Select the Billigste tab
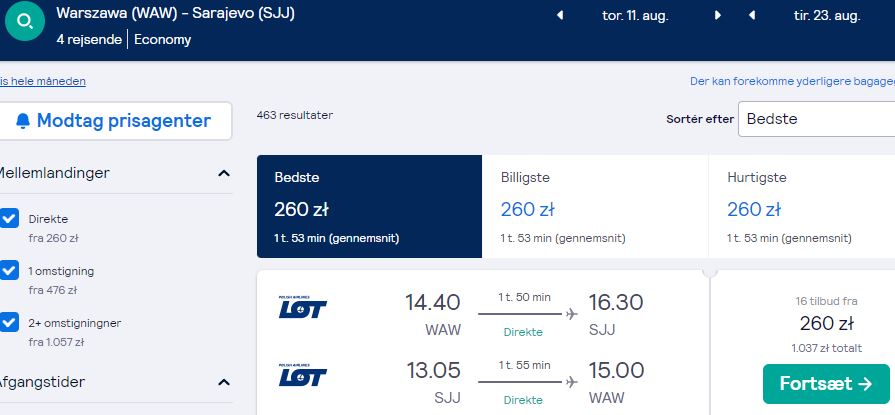Screen dimensions: 895x415 tap(595, 207)
